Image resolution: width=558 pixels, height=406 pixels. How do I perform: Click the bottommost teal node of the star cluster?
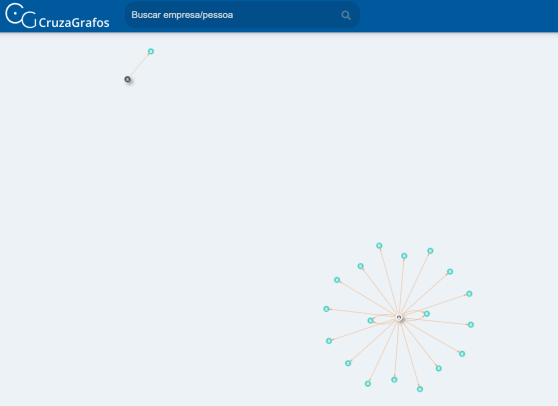420,389
